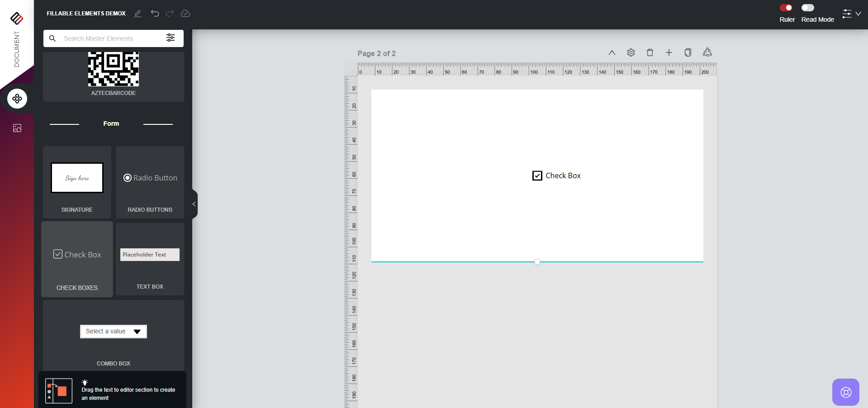868x408 pixels.
Task: Select the master elements sidebar tab
Action: click(17, 99)
